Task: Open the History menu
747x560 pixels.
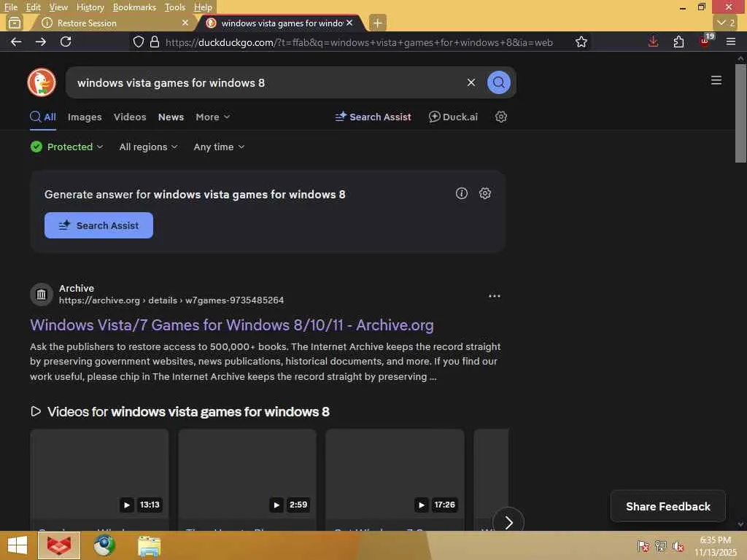Action: (90, 7)
